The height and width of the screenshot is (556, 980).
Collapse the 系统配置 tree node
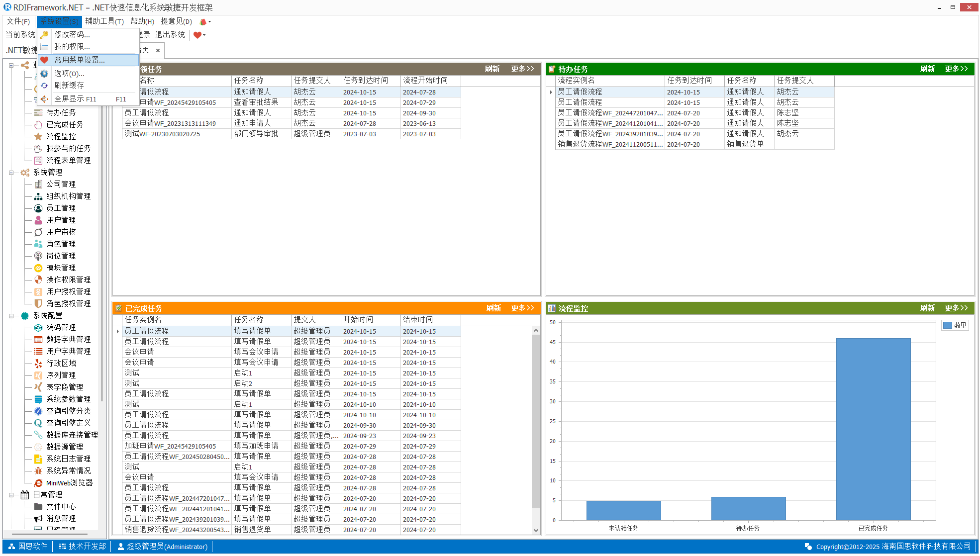coord(11,316)
